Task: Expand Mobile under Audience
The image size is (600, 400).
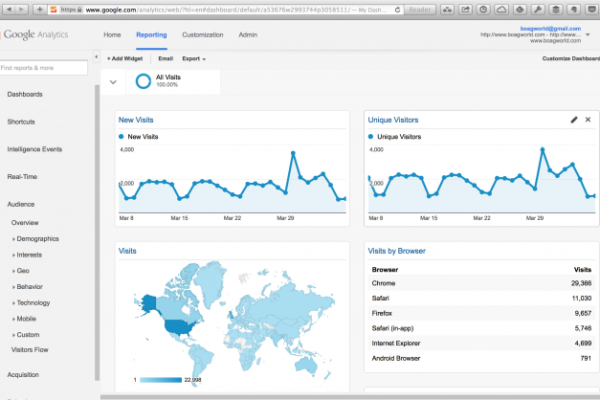Action: click(x=24, y=319)
